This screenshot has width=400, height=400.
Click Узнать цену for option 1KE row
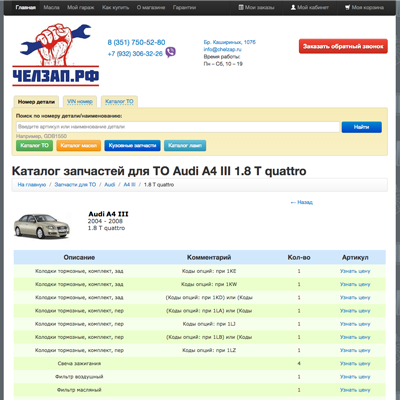[355, 271]
